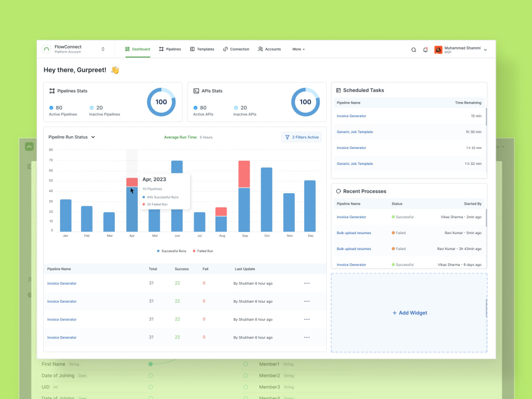
Task: Open notifications via the bell icon
Action: (x=426, y=49)
